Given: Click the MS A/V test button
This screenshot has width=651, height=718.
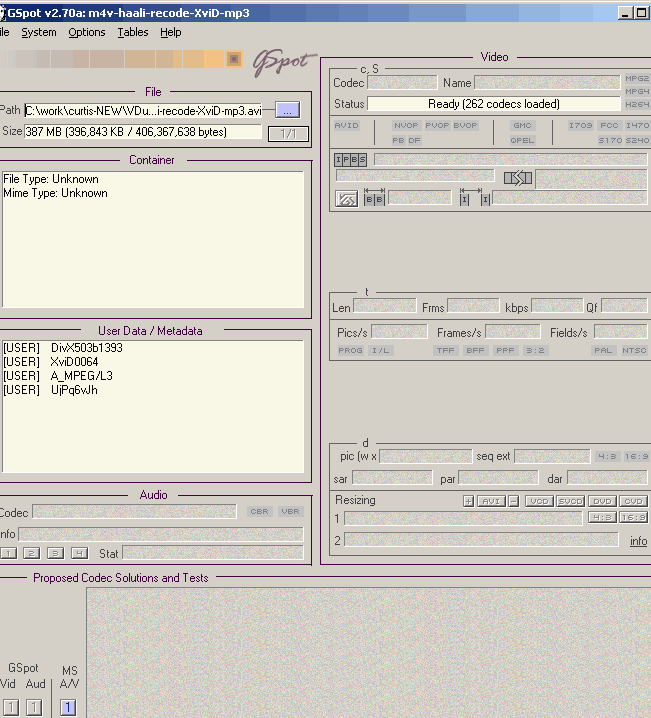Looking at the screenshot, I should pos(68,707).
